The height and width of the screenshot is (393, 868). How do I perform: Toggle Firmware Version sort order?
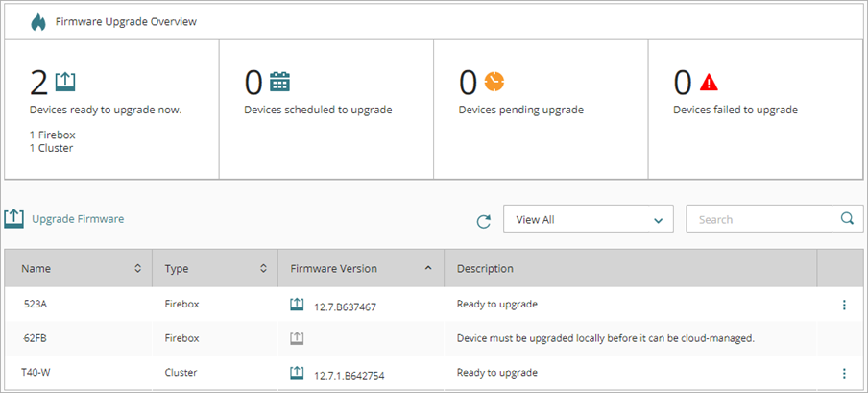(427, 268)
